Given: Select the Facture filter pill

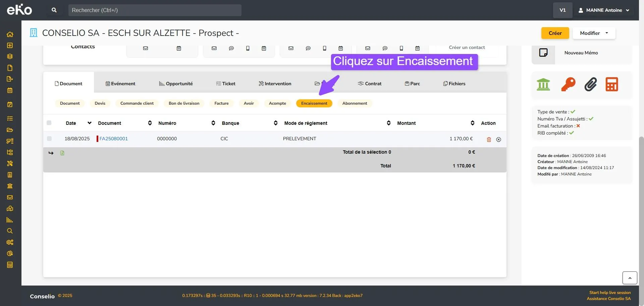Looking at the screenshot, I should 221,103.
